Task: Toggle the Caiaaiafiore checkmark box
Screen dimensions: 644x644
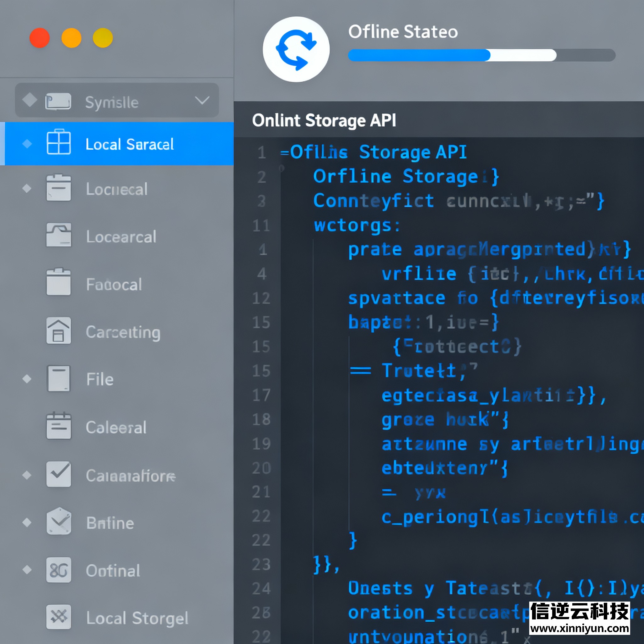Action: click(x=59, y=474)
